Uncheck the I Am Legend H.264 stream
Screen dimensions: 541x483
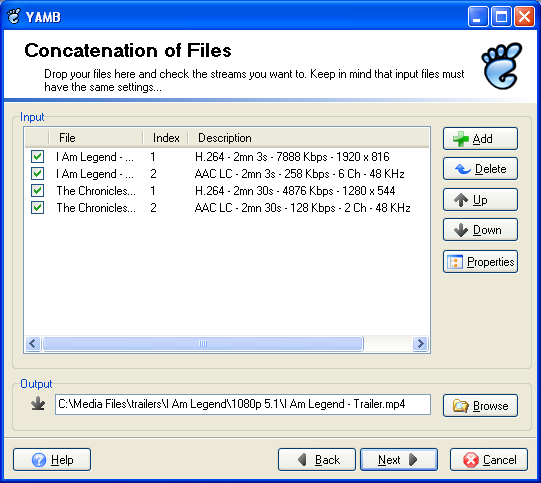click(x=37, y=157)
